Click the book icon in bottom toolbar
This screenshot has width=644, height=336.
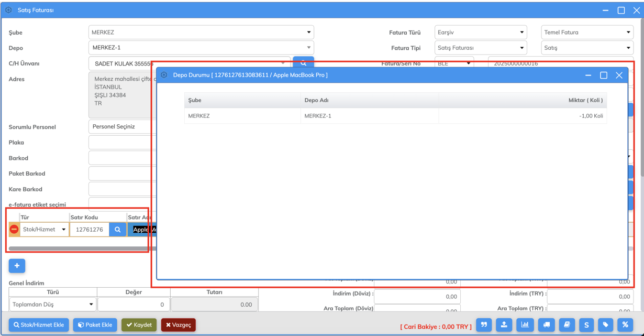567,325
